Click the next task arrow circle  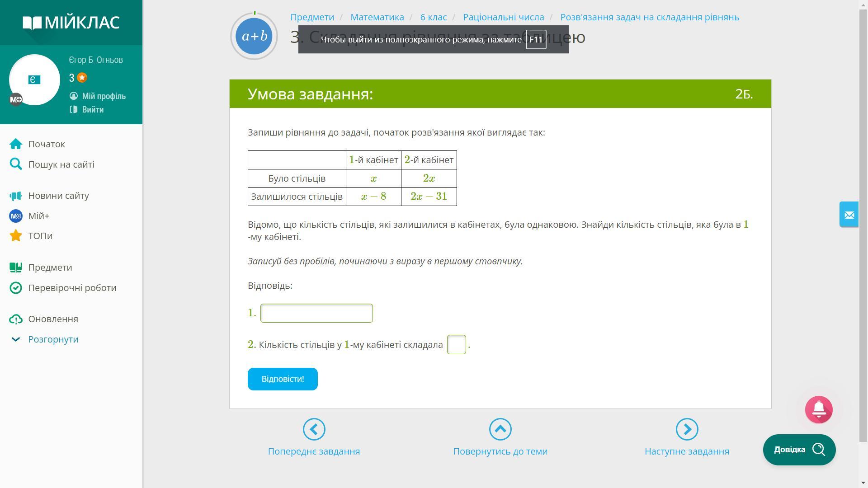click(687, 429)
